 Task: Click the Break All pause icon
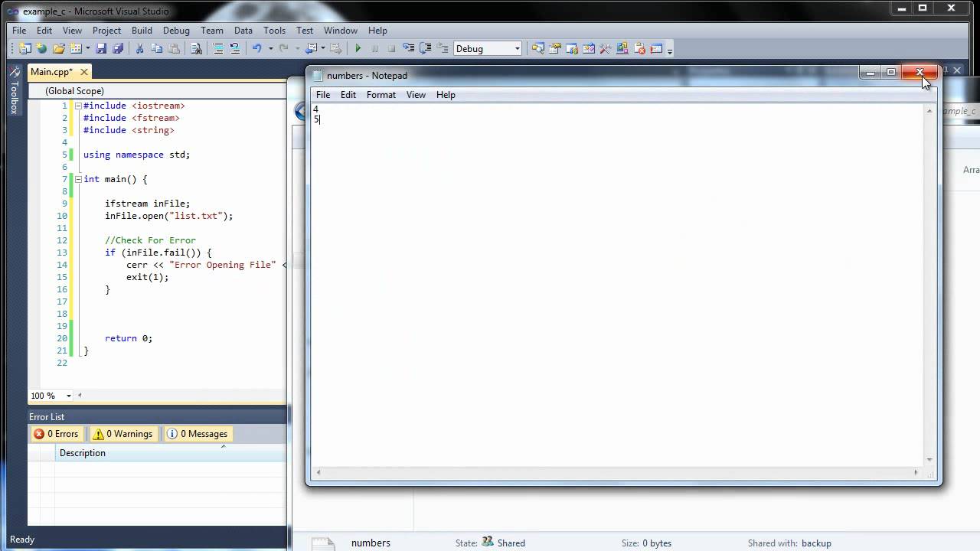(x=374, y=48)
